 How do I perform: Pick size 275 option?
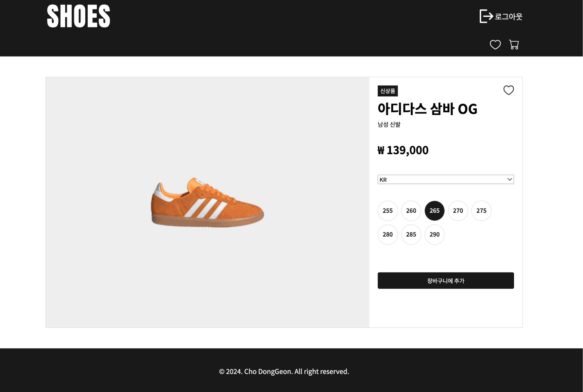481,211
